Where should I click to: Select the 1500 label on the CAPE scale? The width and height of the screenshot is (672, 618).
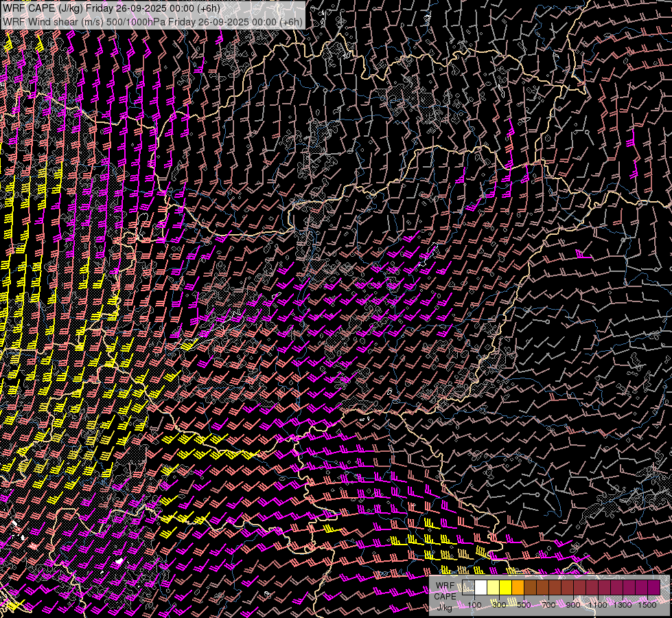647,605
